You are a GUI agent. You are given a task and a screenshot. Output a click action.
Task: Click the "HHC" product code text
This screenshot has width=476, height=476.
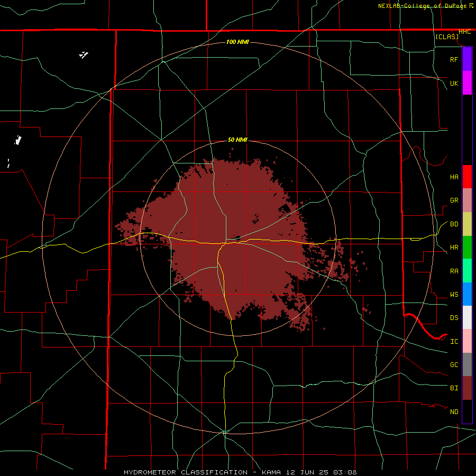coord(464,32)
